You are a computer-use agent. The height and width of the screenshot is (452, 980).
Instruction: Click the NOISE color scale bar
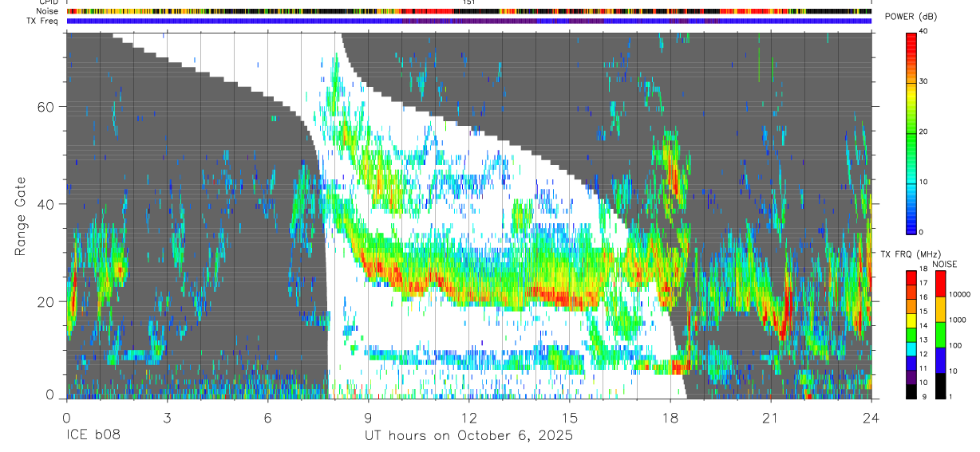click(940, 335)
